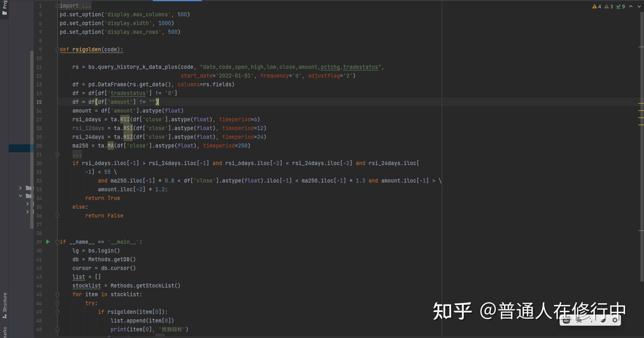Click 'list.append(item[0])' on line 48
Image resolution: width=644 pixels, height=338 pixels.
click(x=142, y=321)
